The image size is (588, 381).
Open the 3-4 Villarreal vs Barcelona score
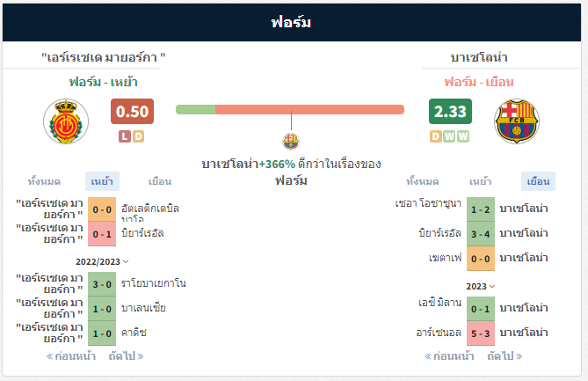coord(481,234)
